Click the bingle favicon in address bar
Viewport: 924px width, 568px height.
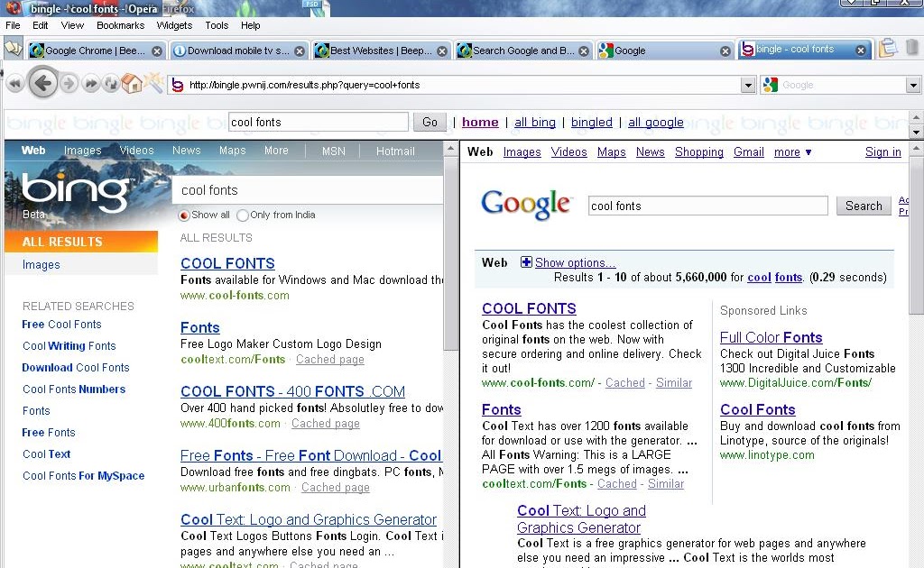(x=178, y=86)
